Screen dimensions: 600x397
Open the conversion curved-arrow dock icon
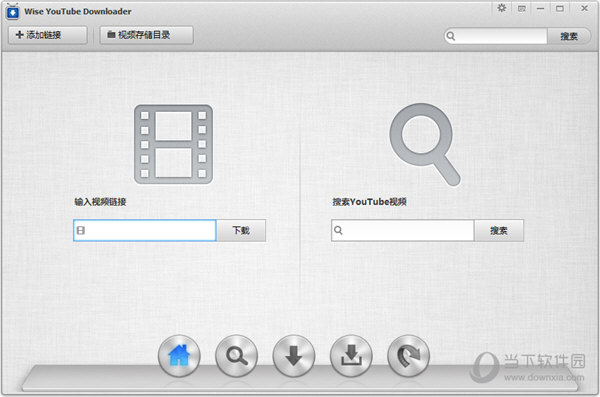tap(408, 356)
